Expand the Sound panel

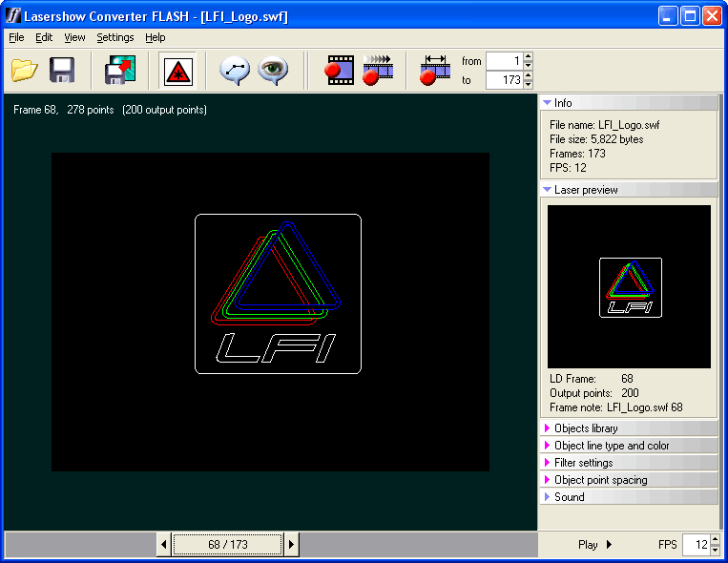629,497
